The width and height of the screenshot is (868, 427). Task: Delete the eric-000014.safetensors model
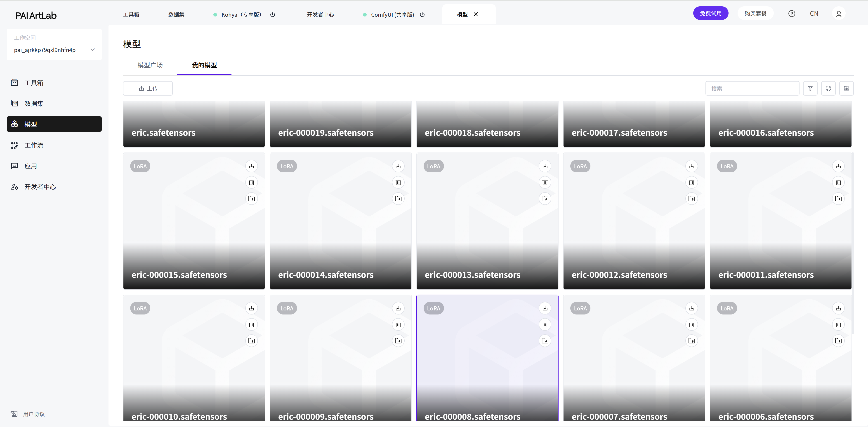coord(398,182)
